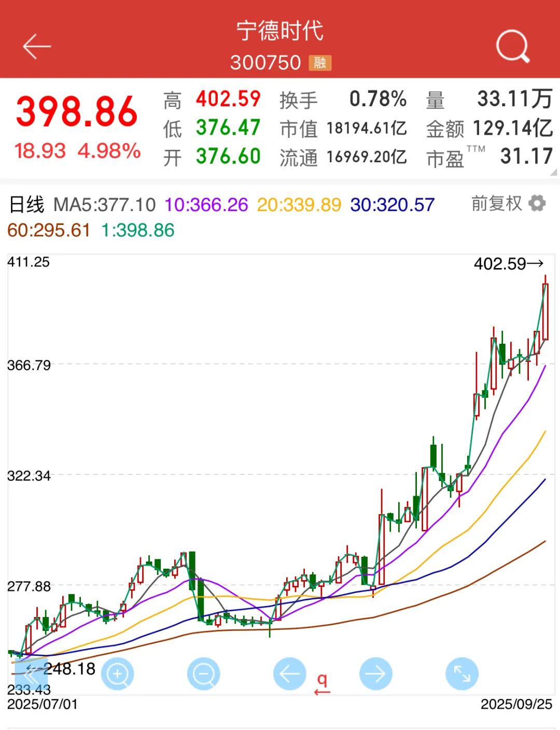Open chart settings gear icon
Screen dimensions: 560x730
[x=537, y=203]
